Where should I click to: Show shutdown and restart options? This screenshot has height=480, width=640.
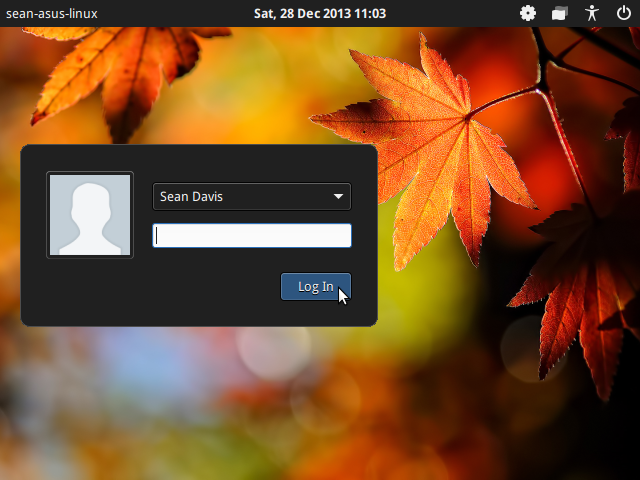[624, 14]
